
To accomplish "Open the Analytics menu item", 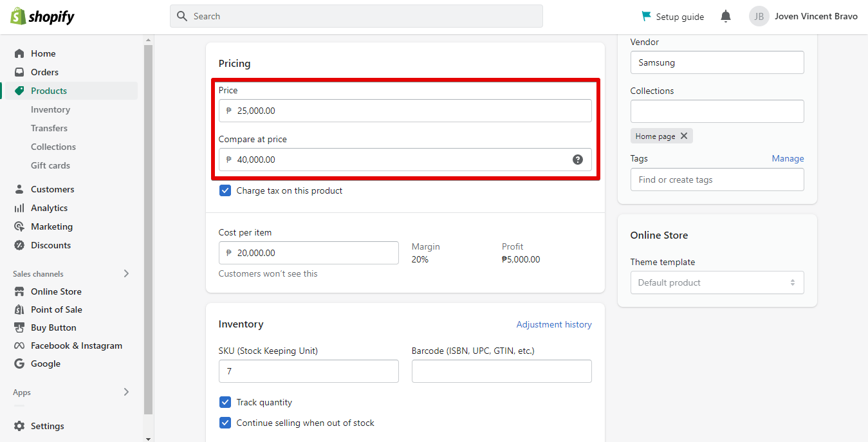I will click(49, 208).
